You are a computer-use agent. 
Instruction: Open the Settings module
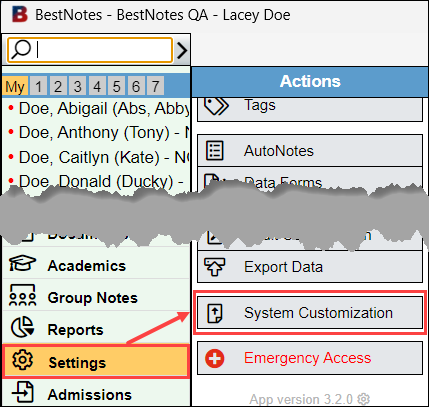coord(96,362)
